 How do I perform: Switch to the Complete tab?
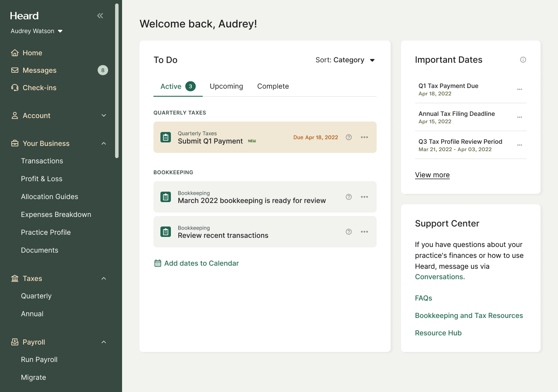[x=273, y=86]
